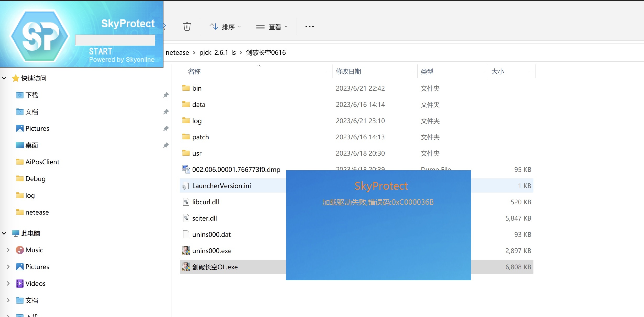
Task: Click the SkyProtect error dialog title
Action: click(381, 186)
